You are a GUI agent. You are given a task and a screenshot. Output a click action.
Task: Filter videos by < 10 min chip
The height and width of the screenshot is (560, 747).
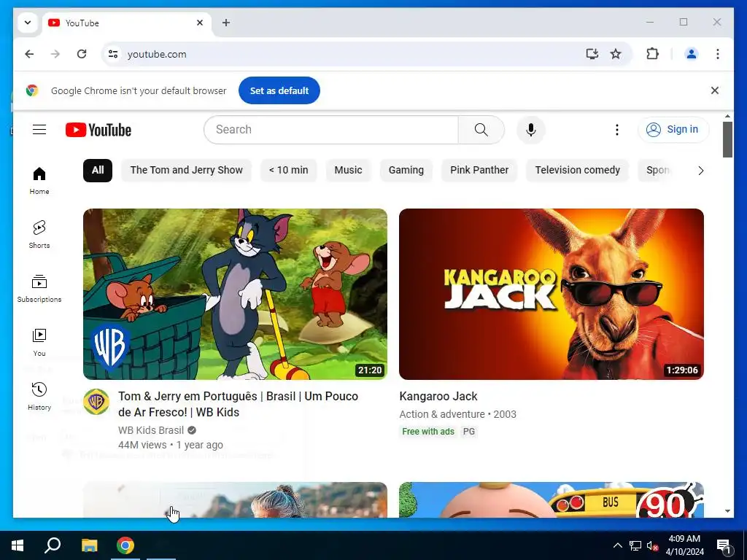[288, 171]
